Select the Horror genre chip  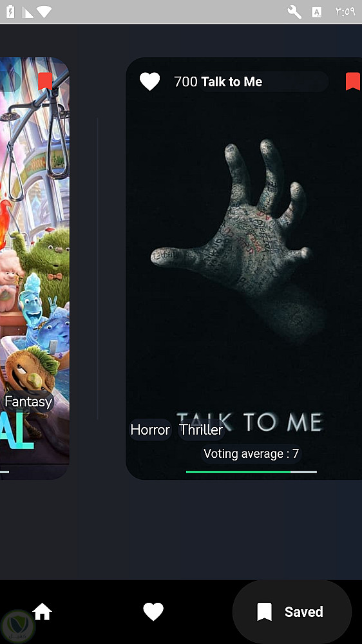[150, 430]
